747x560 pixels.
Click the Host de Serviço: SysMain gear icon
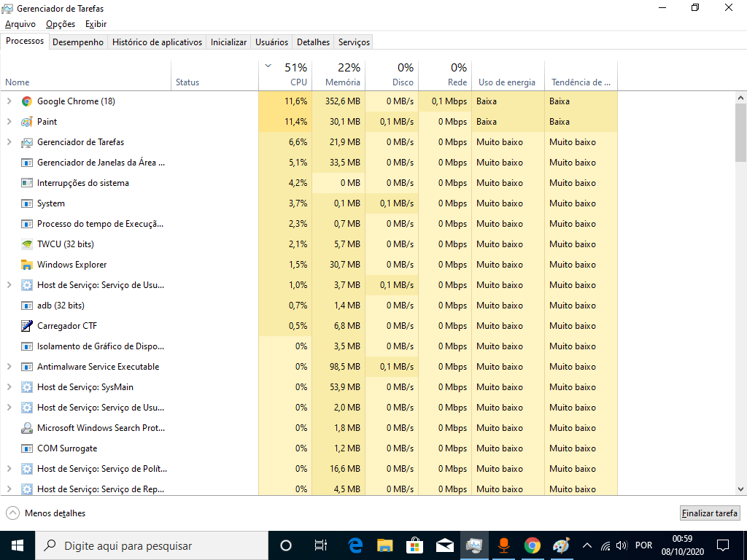pos(27,386)
